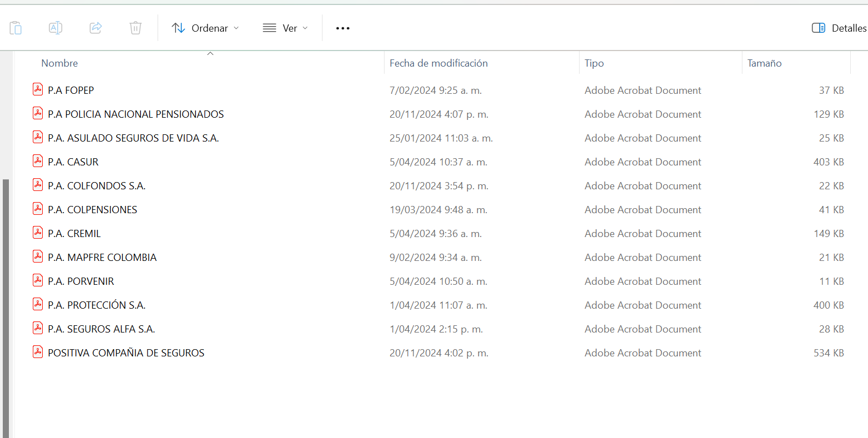Open the Ordenar dropdown
This screenshot has width=868, height=438.
pos(205,28)
